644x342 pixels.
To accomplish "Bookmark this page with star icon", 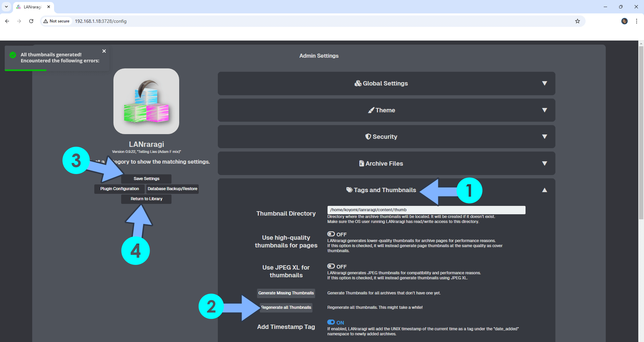I will click(578, 21).
